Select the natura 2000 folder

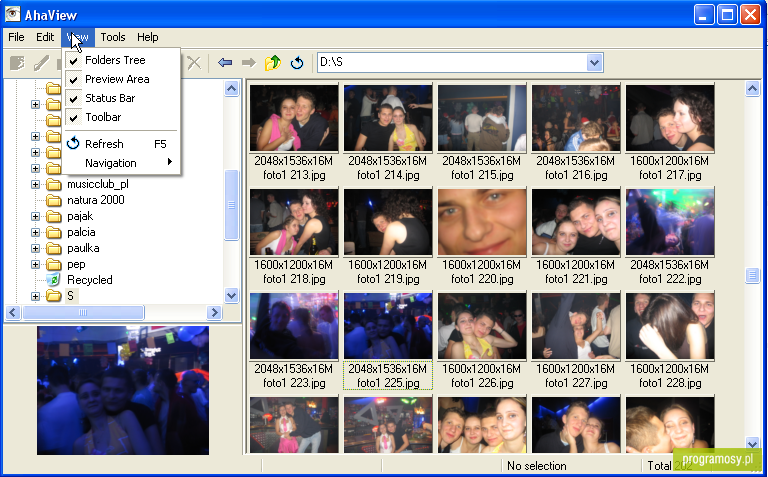tap(96, 200)
